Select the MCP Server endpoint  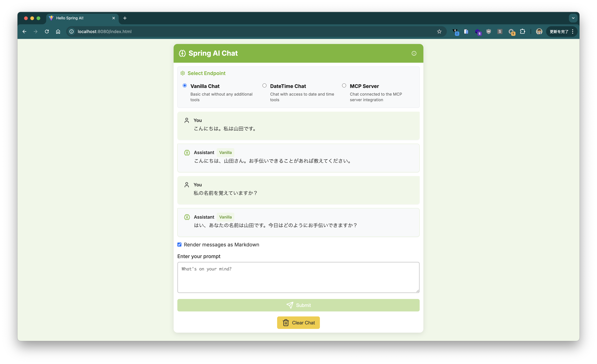click(x=344, y=85)
